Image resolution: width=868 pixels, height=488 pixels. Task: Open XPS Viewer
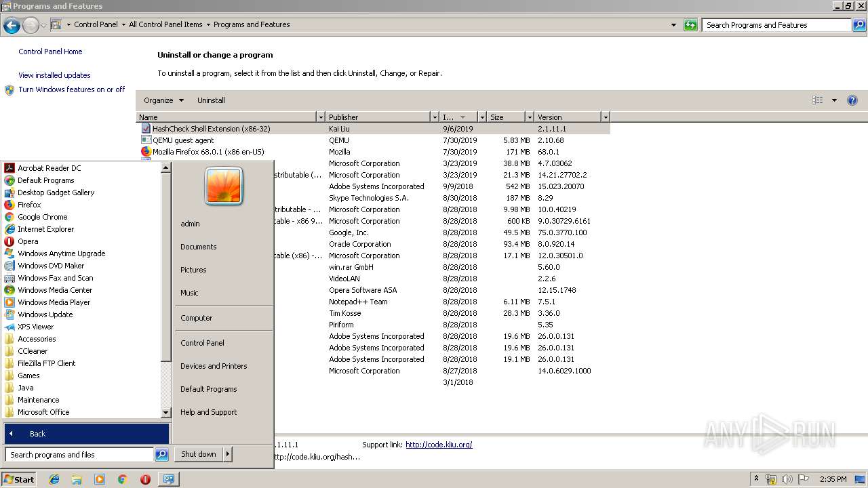[35, 327]
